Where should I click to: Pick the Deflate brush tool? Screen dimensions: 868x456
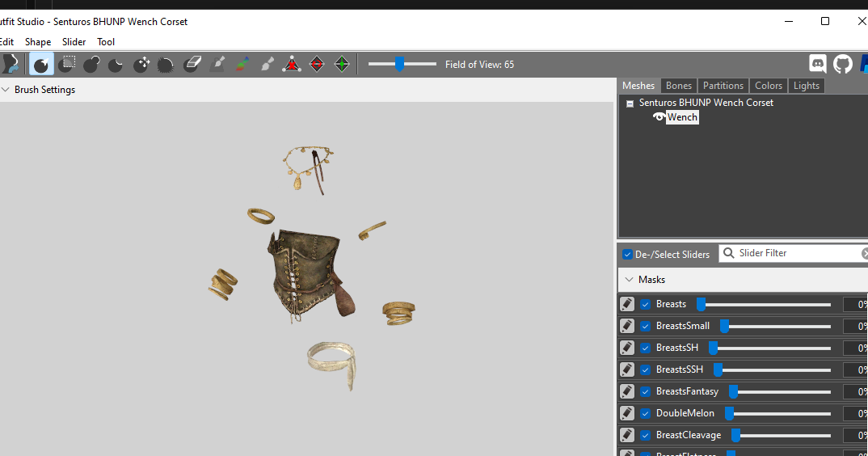(x=116, y=65)
